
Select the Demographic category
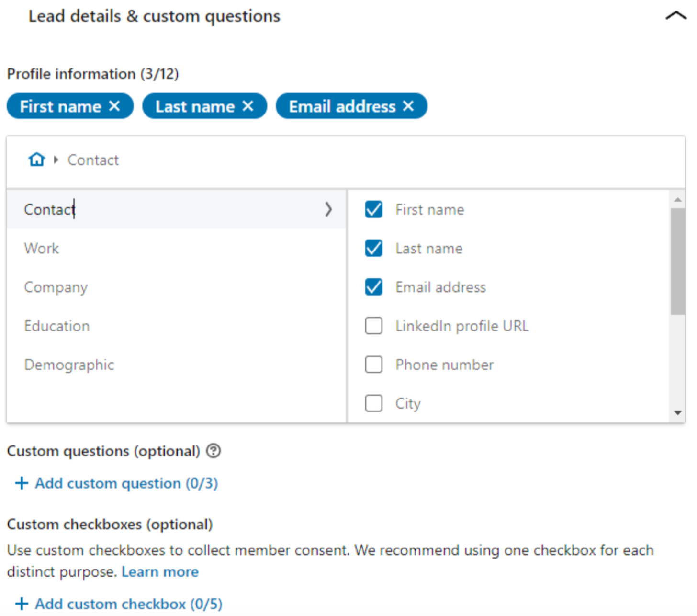tap(69, 365)
